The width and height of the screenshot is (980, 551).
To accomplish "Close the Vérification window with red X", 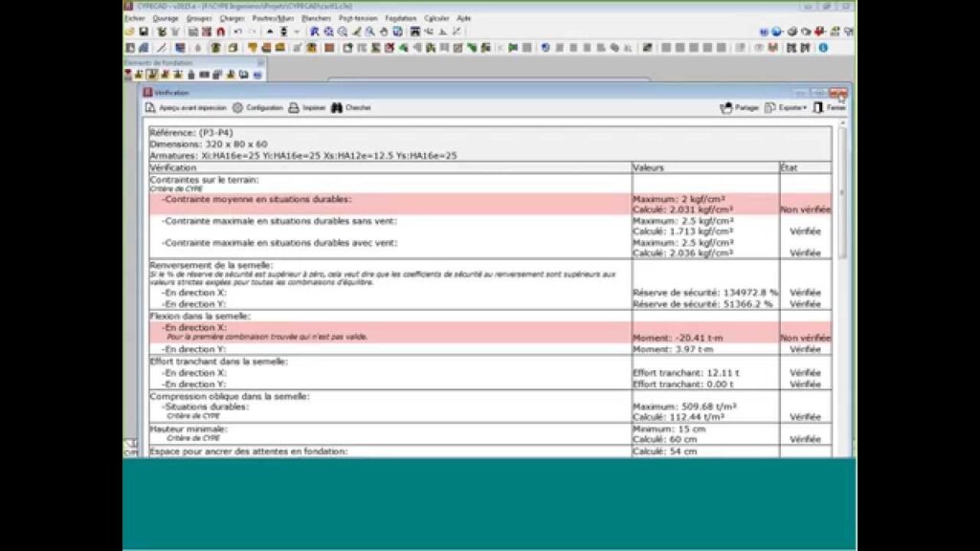I will tap(838, 93).
